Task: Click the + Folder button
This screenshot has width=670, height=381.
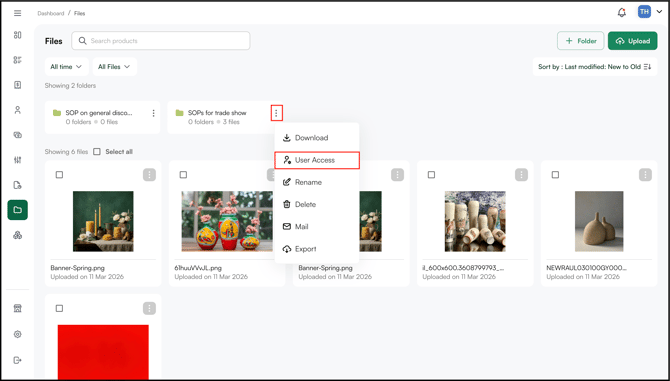Action: [x=580, y=41]
